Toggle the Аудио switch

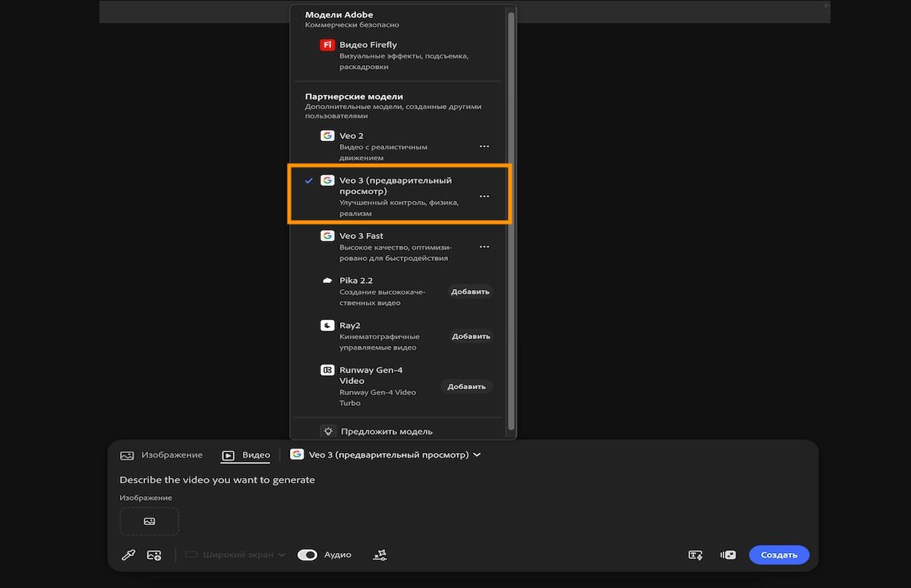click(307, 555)
